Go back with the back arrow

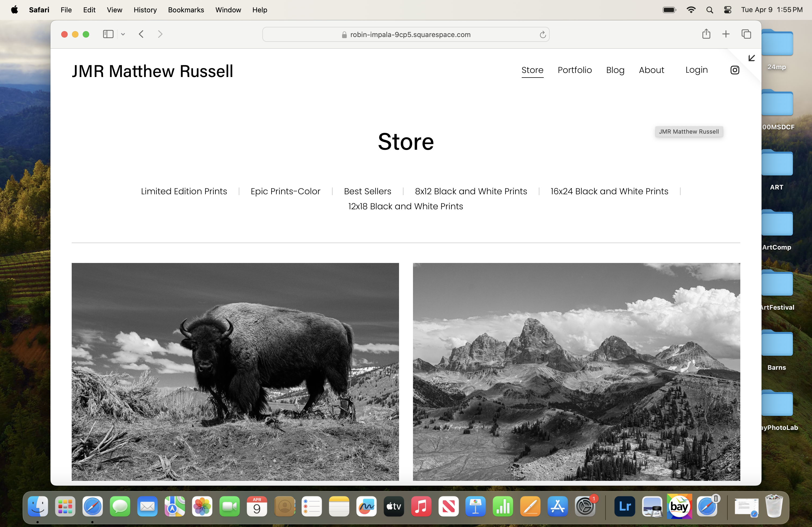click(x=141, y=34)
